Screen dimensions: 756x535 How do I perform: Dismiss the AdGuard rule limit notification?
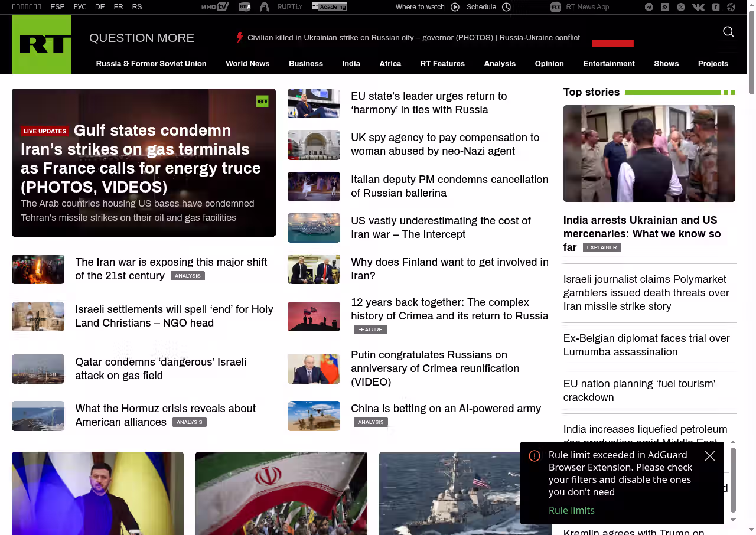(710, 456)
